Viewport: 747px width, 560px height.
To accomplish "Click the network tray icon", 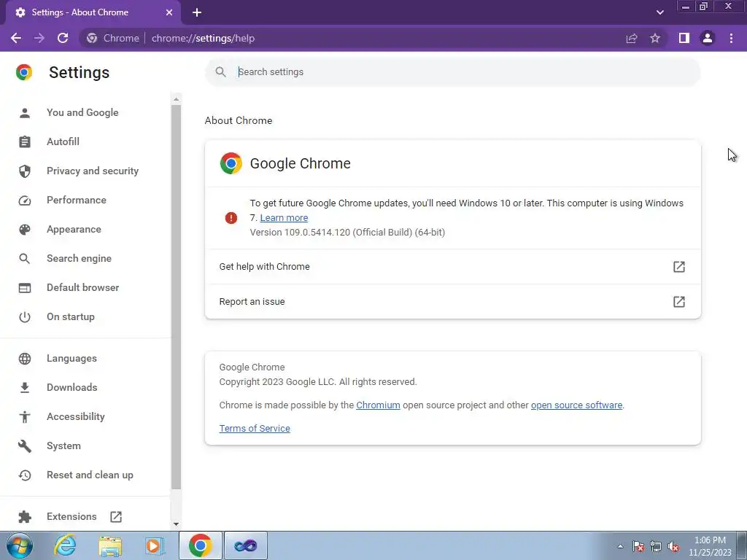I will [x=656, y=547].
